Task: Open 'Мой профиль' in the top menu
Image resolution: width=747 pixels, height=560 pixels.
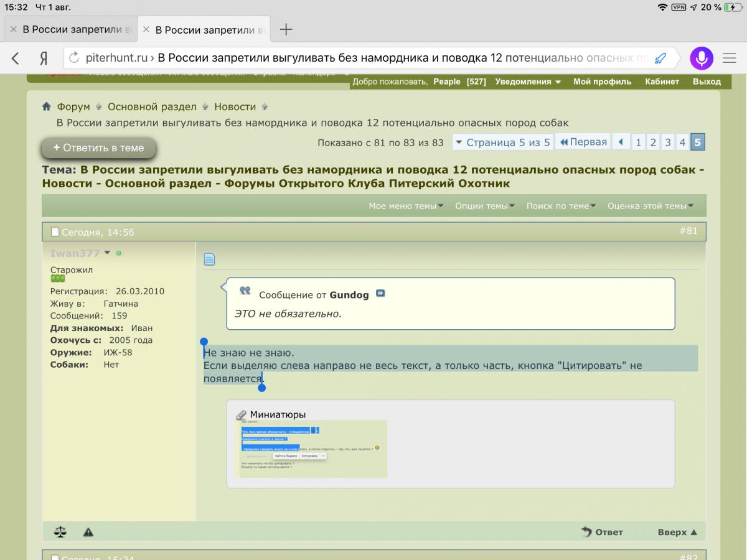Action: tap(602, 82)
